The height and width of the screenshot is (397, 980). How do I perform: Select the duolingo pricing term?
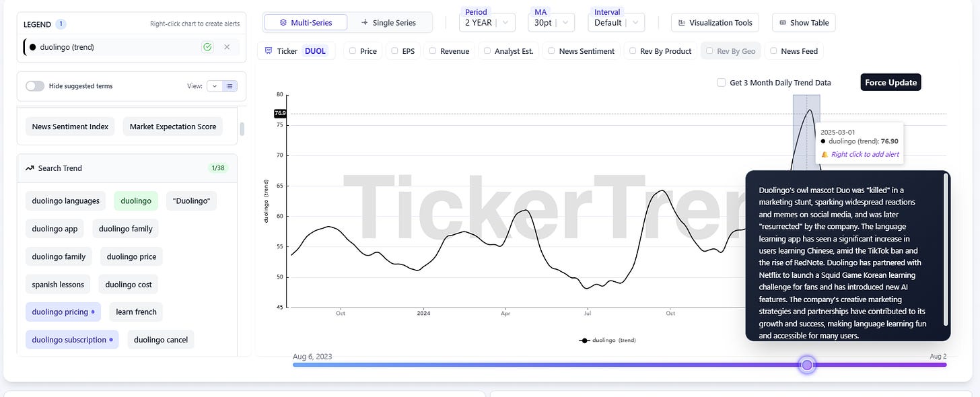click(x=63, y=312)
